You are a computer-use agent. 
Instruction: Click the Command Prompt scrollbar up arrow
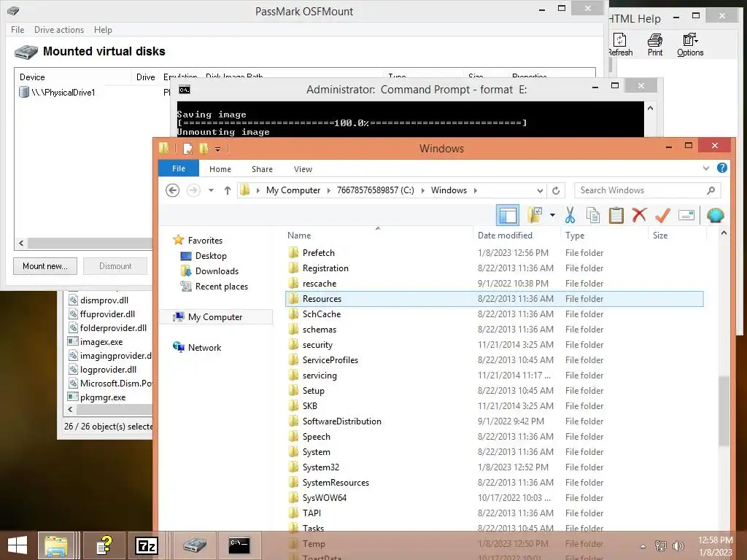650,108
